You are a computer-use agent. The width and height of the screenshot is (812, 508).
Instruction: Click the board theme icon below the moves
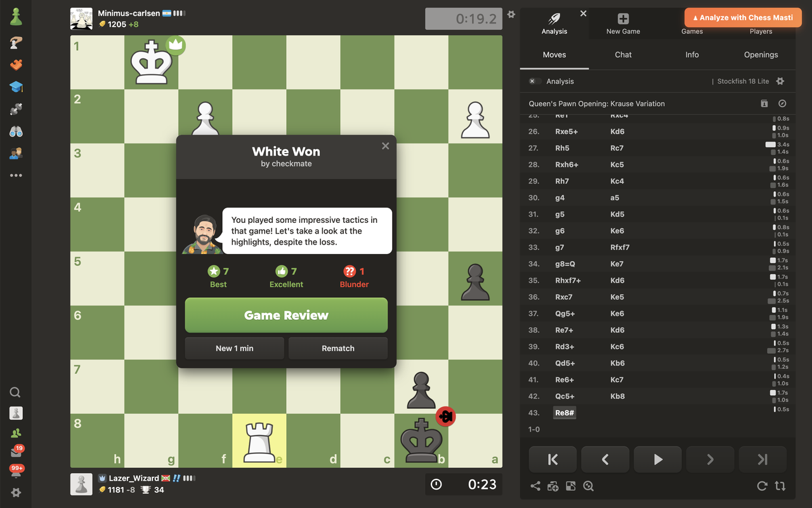point(571,486)
